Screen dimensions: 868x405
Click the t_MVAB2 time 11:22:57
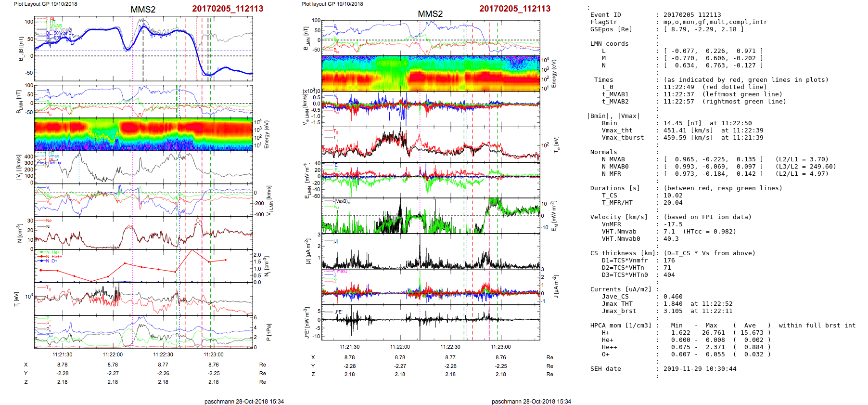[679, 102]
